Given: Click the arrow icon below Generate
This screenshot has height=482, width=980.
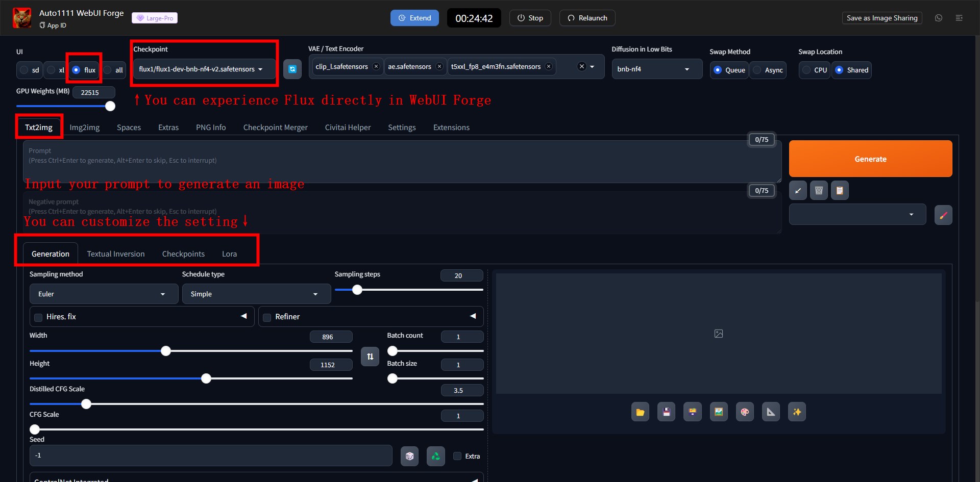Looking at the screenshot, I should [x=798, y=191].
